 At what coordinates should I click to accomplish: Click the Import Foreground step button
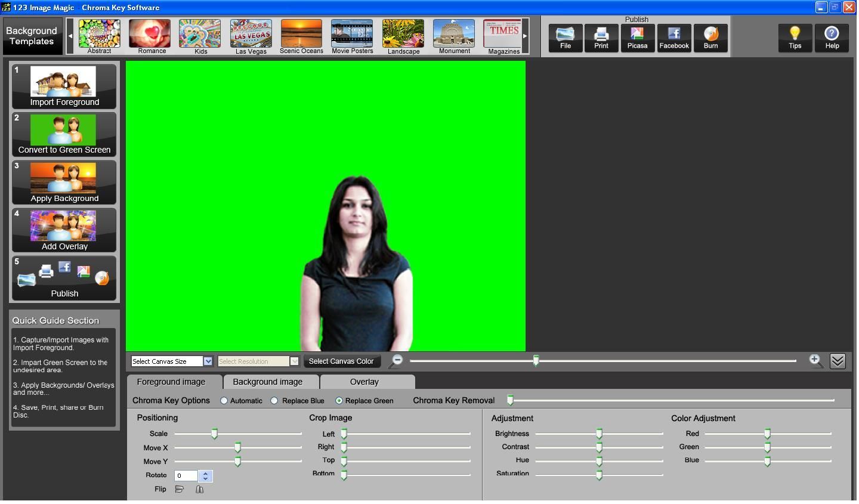pos(64,86)
